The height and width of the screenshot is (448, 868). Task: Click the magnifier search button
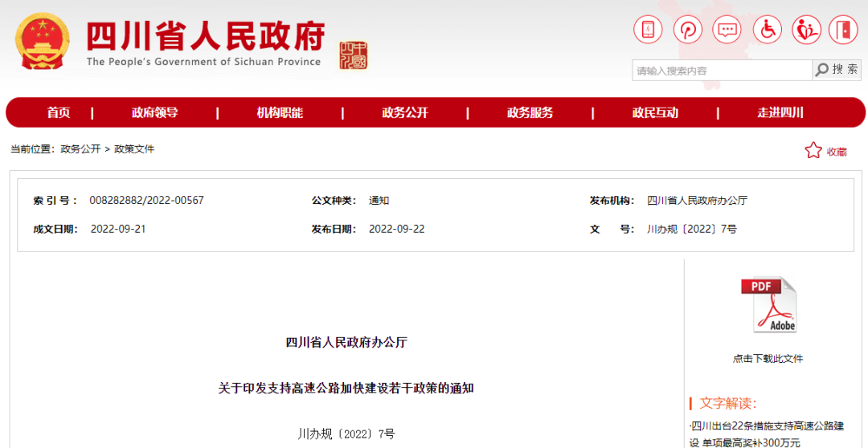(x=837, y=70)
